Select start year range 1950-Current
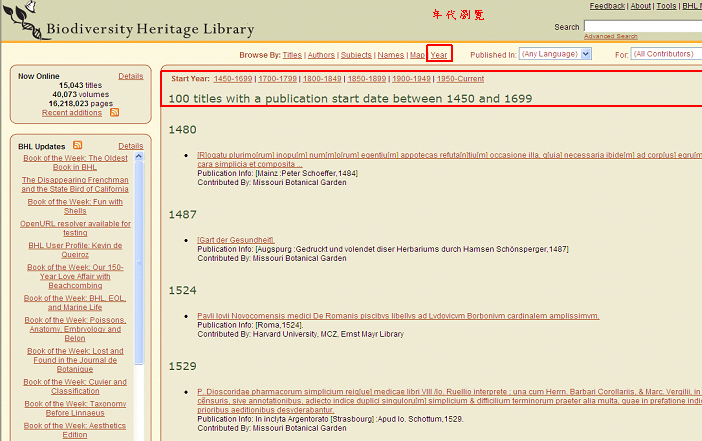 point(460,79)
